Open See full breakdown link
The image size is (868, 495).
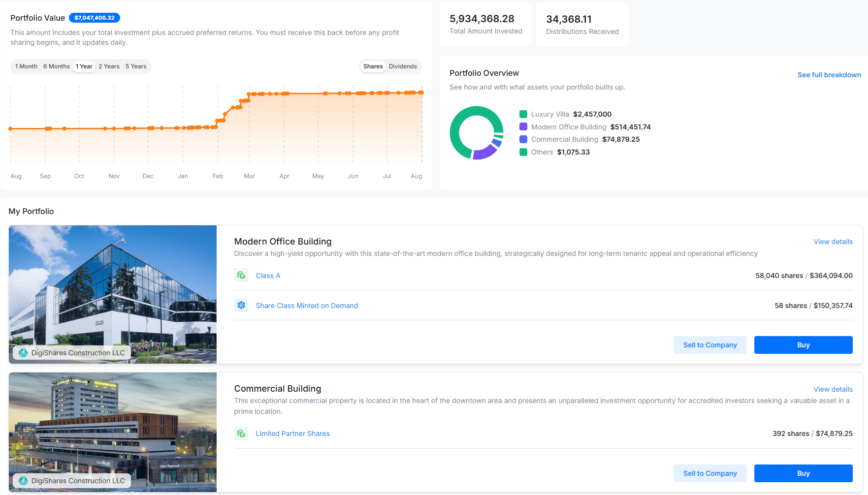[829, 75]
